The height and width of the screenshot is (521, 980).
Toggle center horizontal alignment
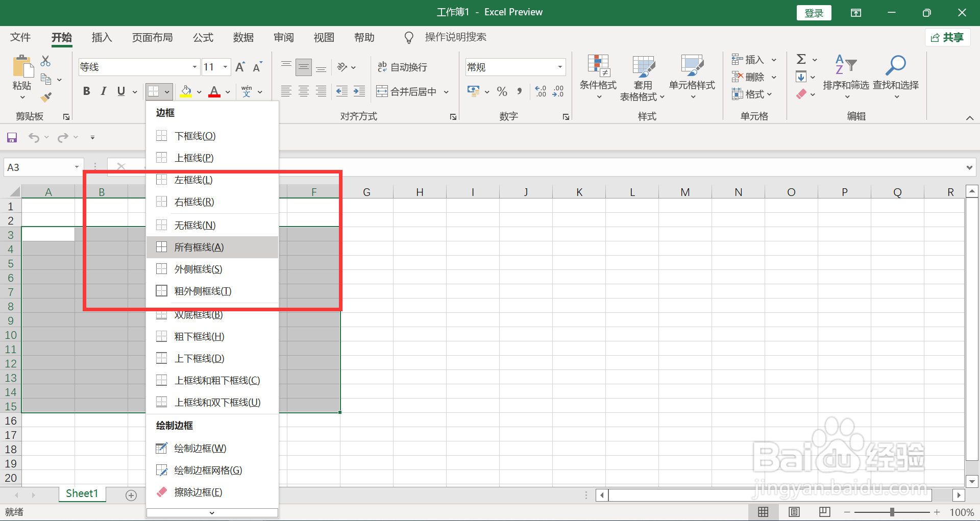304,91
